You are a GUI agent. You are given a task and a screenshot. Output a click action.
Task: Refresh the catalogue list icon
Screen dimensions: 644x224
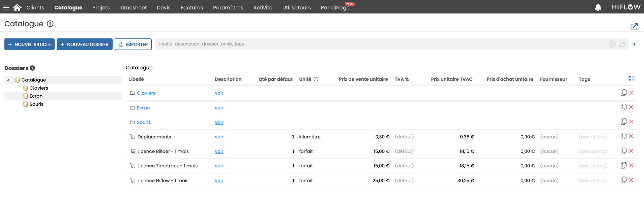622,44
